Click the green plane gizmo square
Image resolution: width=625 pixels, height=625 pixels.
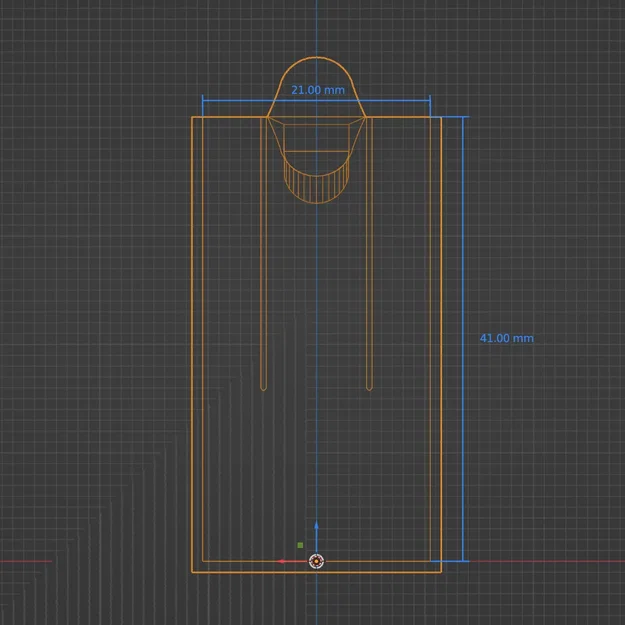[x=300, y=545]
